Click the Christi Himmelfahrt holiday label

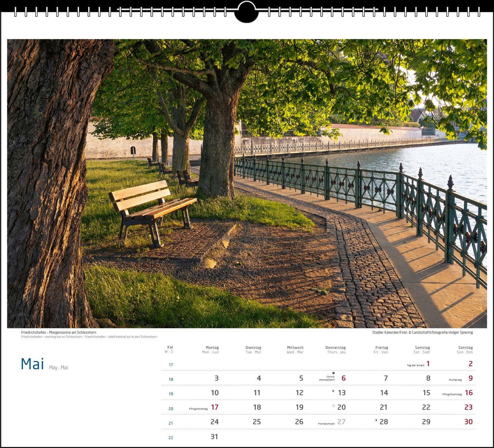327,378
